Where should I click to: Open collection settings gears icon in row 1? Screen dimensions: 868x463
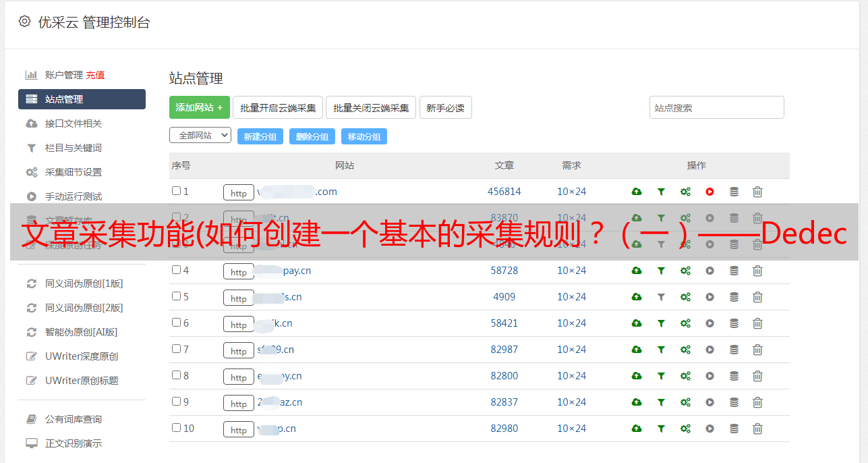pyautogui.click(x=685, y=192)
